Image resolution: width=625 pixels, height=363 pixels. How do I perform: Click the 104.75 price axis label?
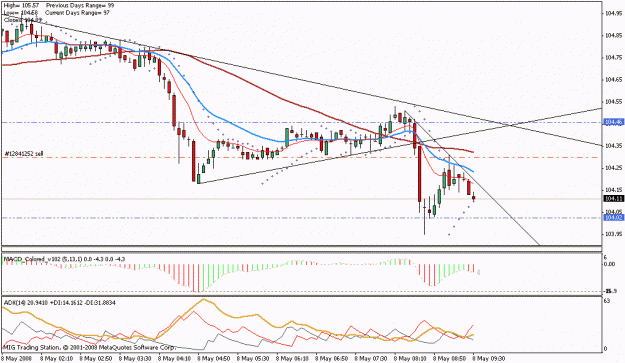613,57
